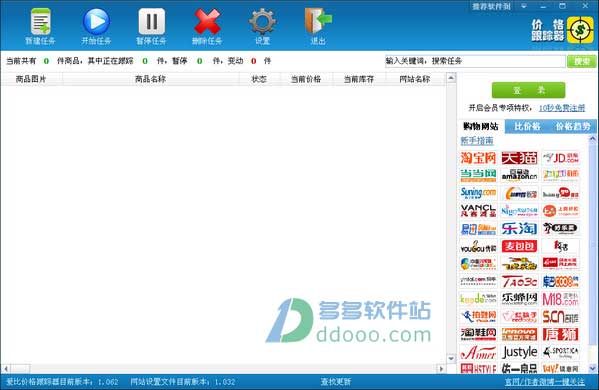Click the New Task (新建任务) icon
599x390 pixels.
pyautogui.click(x=40, y=22)
